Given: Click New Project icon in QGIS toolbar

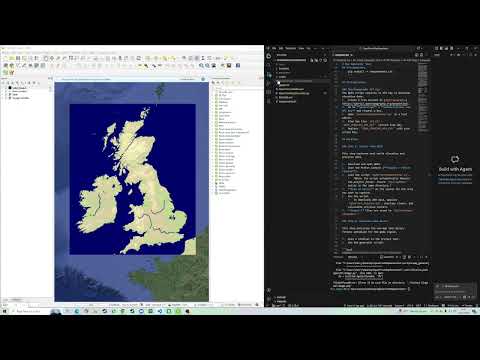Looking at the screenshot, I should pos(5,58).
